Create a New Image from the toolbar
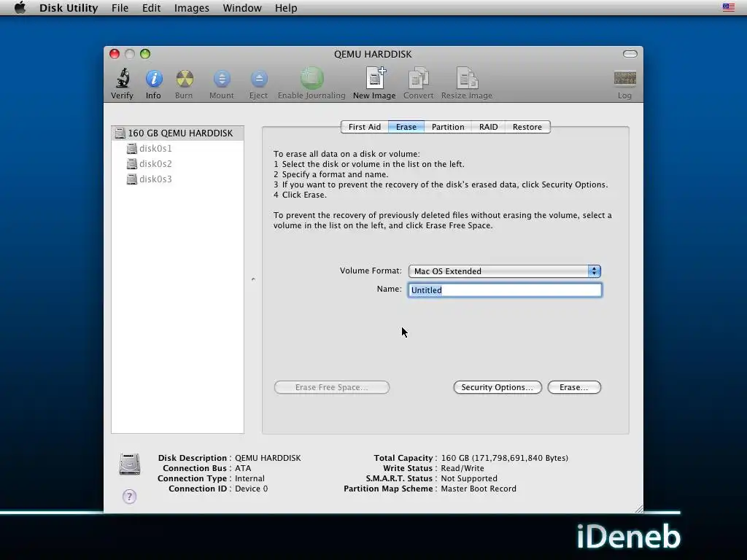747x560 pixels. (x=375, y=78)
